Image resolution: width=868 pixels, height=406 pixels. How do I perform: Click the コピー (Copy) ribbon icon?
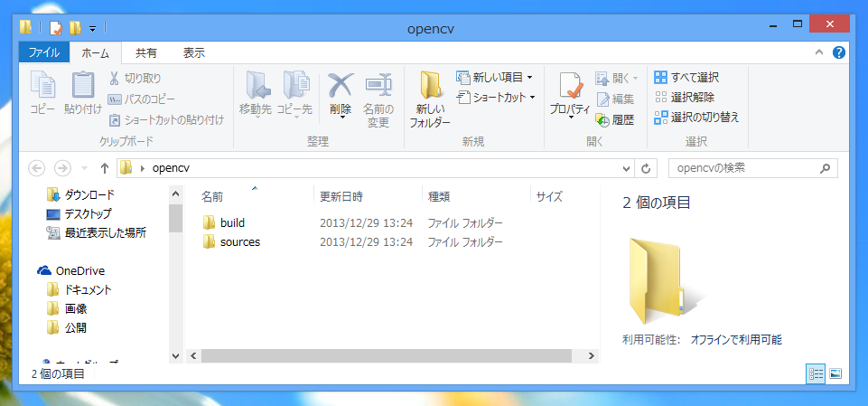pos(42,92)
